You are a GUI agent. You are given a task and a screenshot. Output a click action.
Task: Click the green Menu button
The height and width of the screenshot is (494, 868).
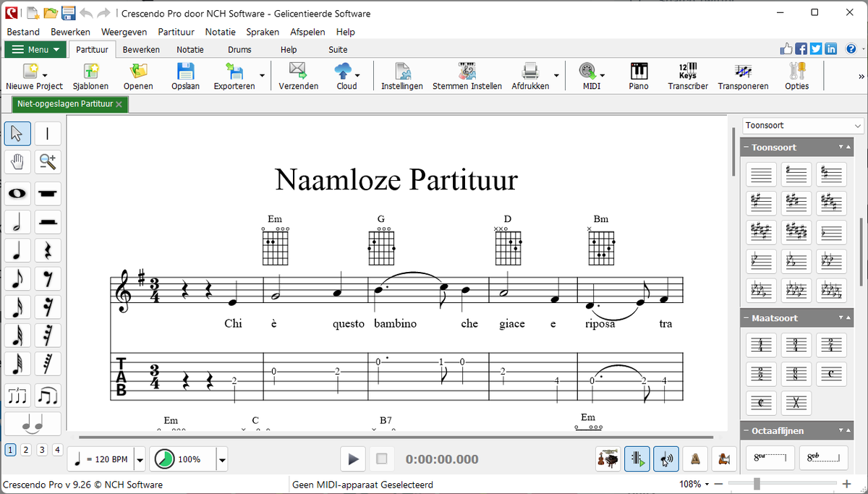36,50
